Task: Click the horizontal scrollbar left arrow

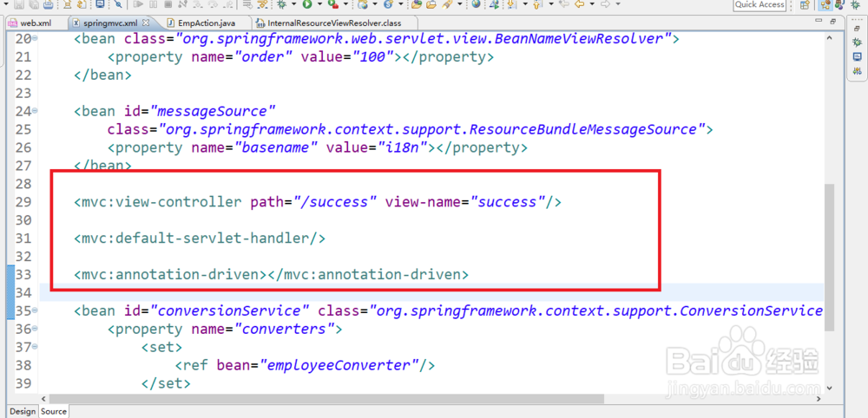Action: (43, 398)
